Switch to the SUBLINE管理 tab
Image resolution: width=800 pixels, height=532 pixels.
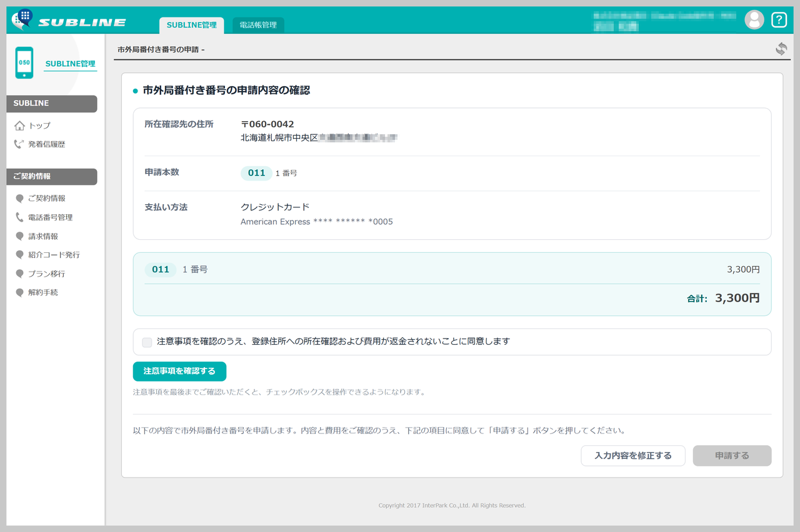click(191, 25)
